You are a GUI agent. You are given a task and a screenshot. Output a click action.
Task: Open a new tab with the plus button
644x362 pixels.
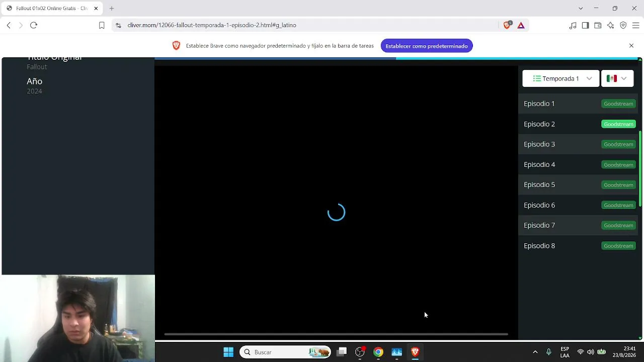[112, 9]
